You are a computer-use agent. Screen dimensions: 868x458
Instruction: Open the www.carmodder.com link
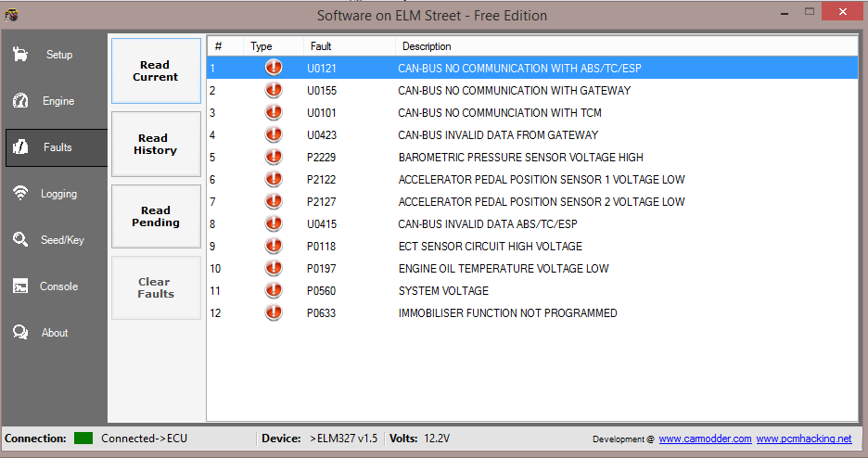click(705, 439)
